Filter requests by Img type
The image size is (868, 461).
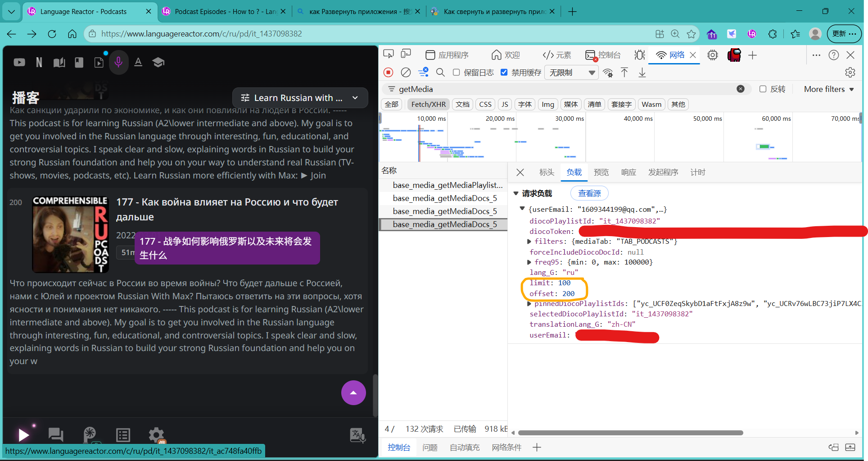pos(548,105)
